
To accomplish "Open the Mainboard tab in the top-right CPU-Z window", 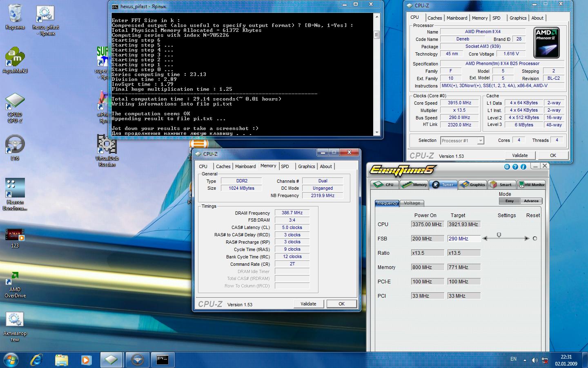I will click(457, 18).
